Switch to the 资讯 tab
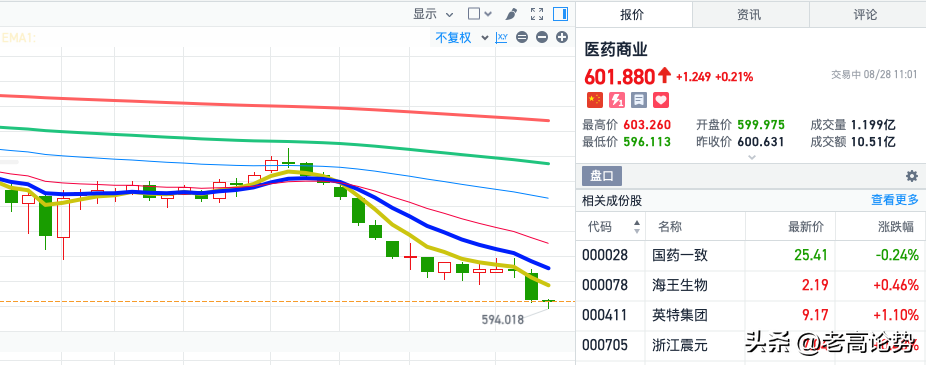The height and width of the screenshot is (365, 926). pyautogui.click(x=749, y=15)
